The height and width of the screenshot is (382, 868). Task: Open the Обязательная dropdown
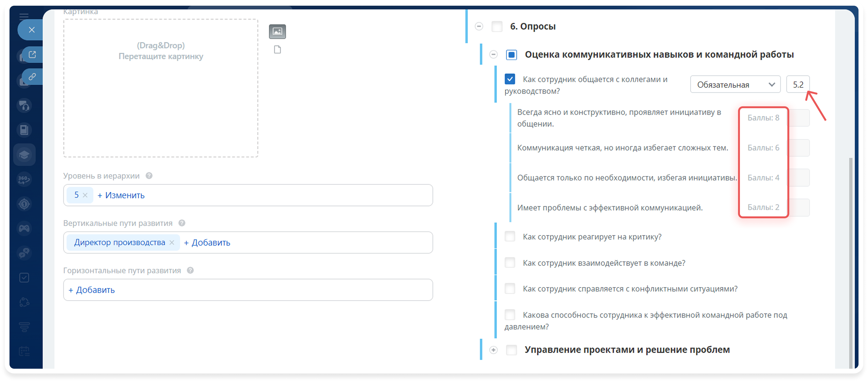[735, 84]
